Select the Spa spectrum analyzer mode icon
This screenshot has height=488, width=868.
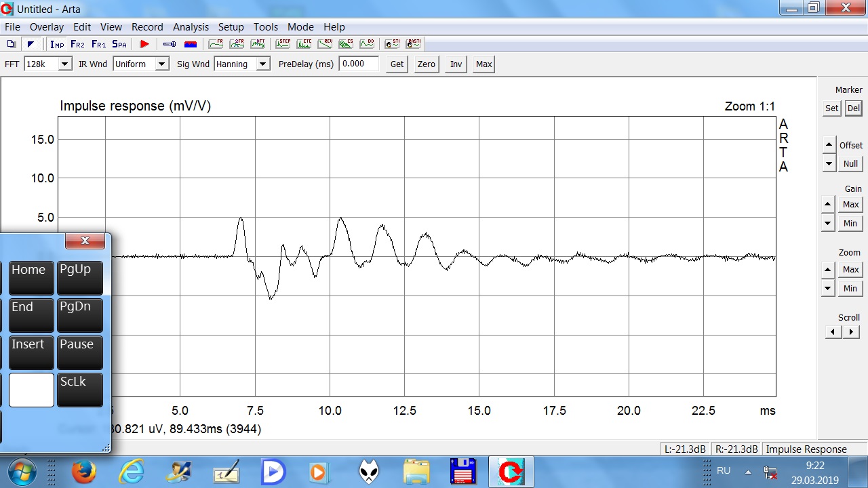tap(119, 44)
